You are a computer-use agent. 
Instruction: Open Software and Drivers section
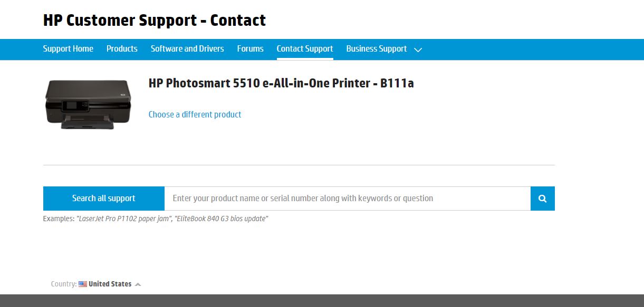187,49
